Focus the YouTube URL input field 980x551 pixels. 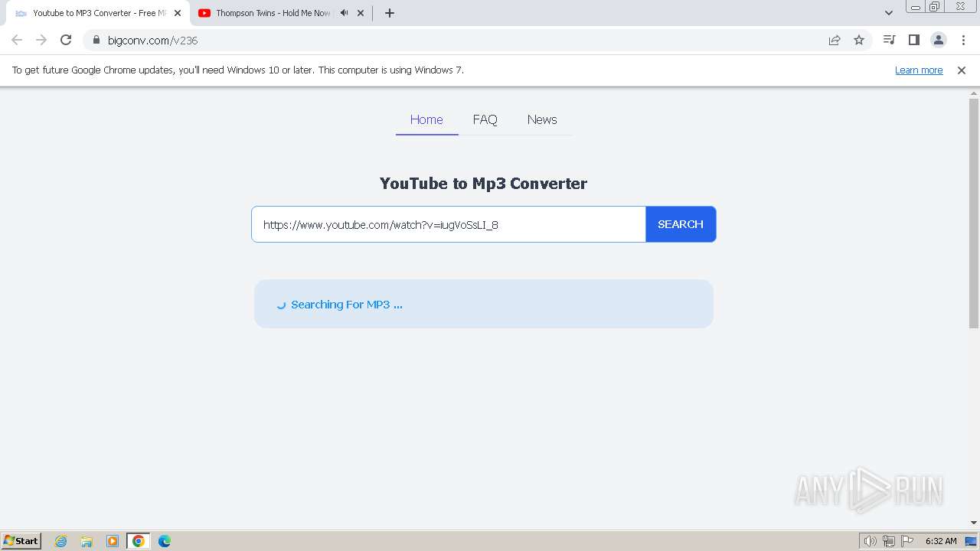click(x=449, y=224)
